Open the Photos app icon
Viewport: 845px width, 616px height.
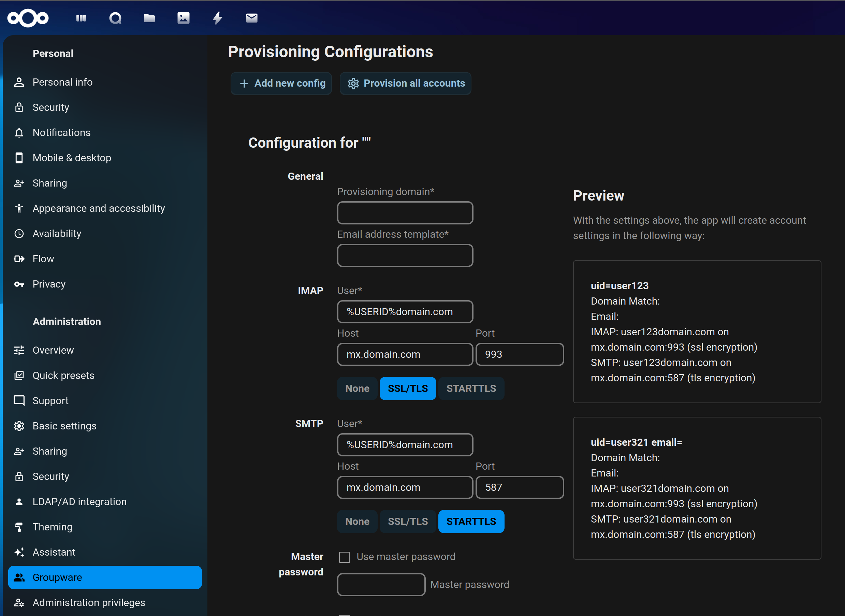coord(183,18)
